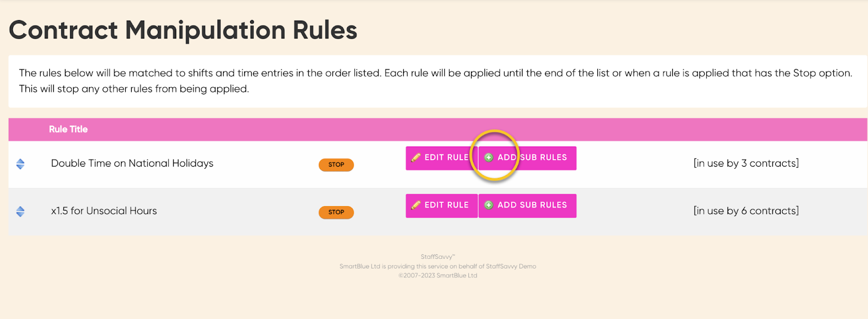Open the in use by 3 contracts link
868x319 pixels.
pos(746,163)
